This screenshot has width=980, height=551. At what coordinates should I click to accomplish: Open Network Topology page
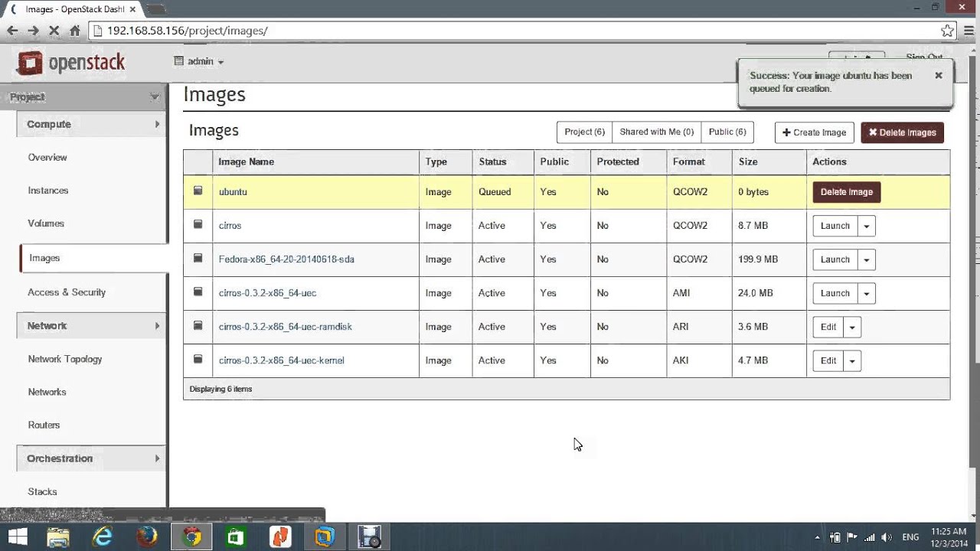[x=65, y=359]
